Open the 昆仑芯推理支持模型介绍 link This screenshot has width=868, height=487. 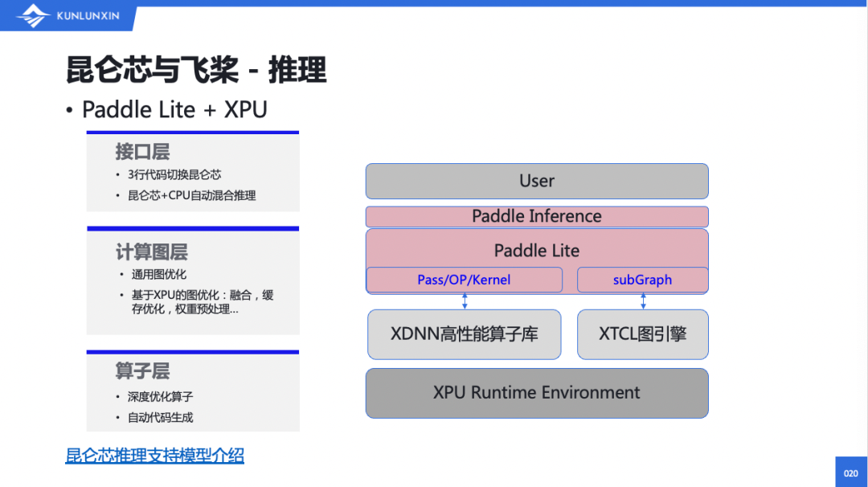[154, 456]
